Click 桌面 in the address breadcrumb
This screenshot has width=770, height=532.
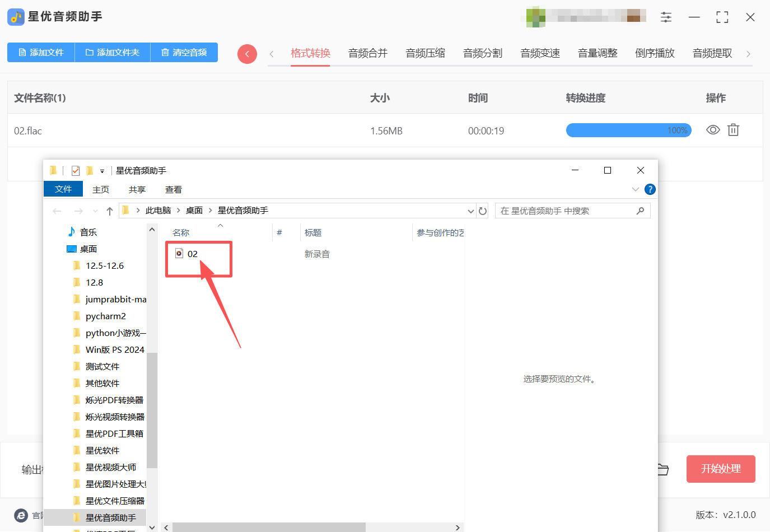[194, 211]
